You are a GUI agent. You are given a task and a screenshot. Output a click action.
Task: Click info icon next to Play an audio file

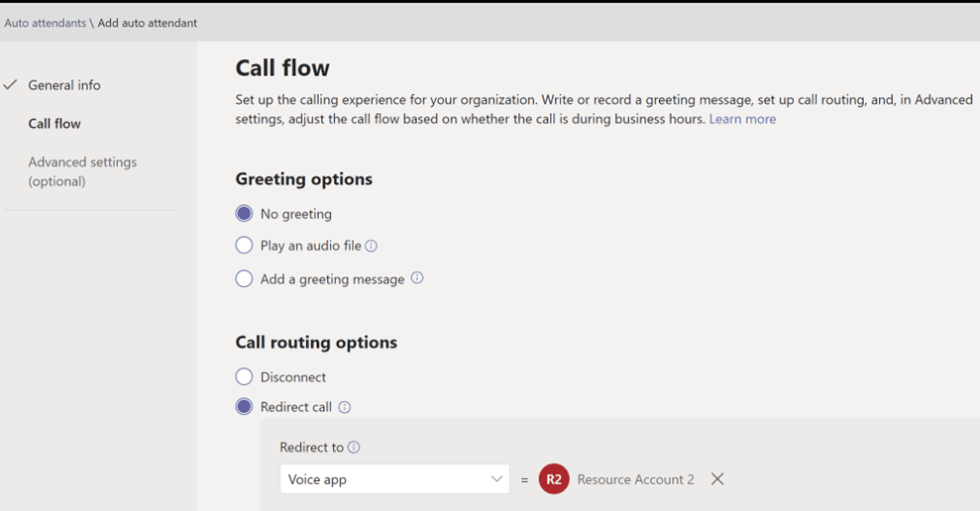372,247
